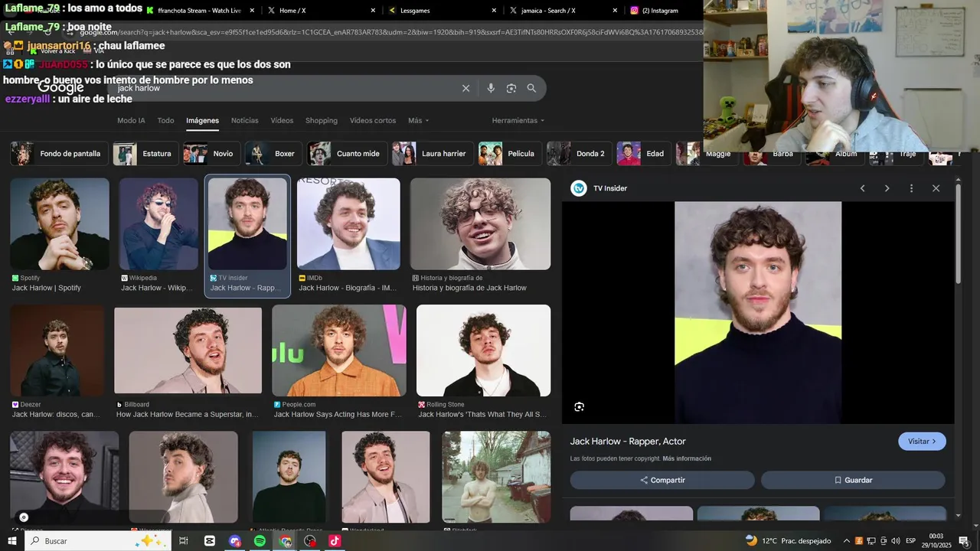Click the preview panel vertical scrollbar
Image resolution: width=980 pixels, height=551 pixels.
(958, 233)
